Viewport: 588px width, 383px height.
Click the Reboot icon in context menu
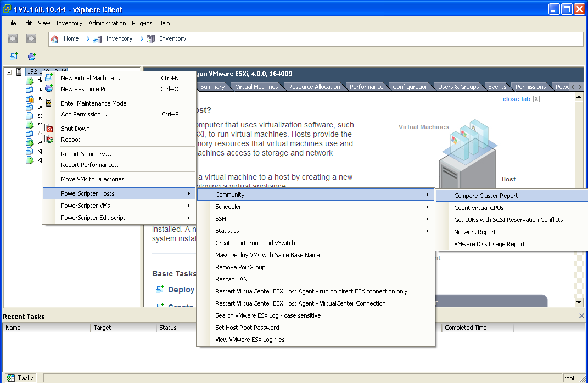49,139
